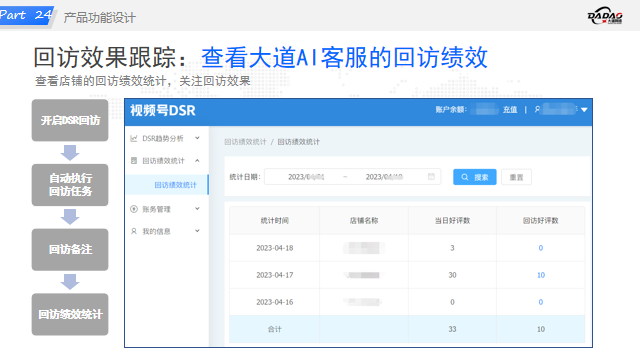
Task: Click the 重置 reset button
Action: [516, 177]
